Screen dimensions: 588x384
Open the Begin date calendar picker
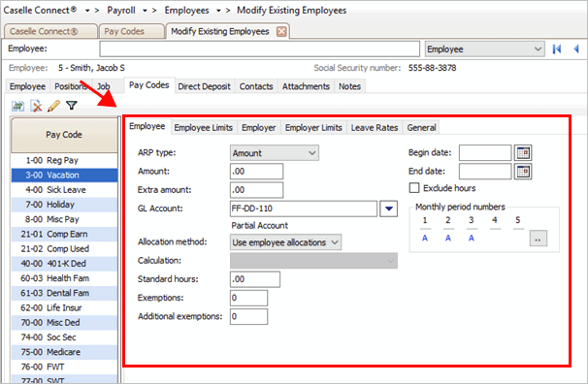click(x=523, y=153)
